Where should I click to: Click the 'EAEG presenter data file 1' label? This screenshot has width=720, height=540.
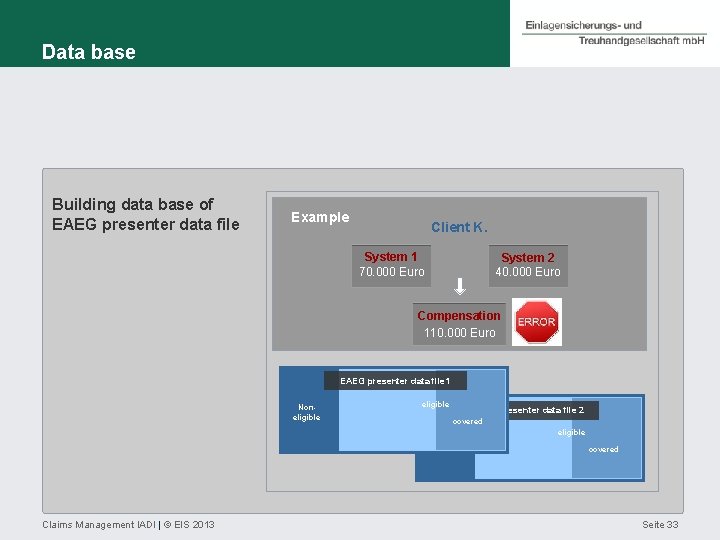click(395, 381)
